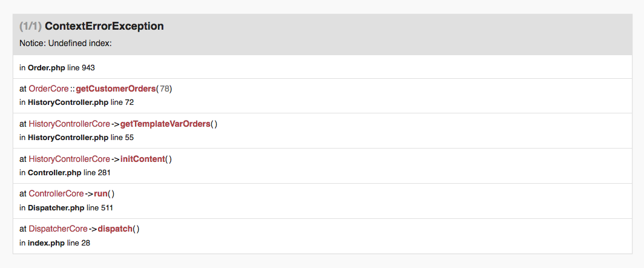The height and width of the screenshot is (268, 644).
Task: Select the 'Notice: Undefined index:' message
Action: click(66, 44)
